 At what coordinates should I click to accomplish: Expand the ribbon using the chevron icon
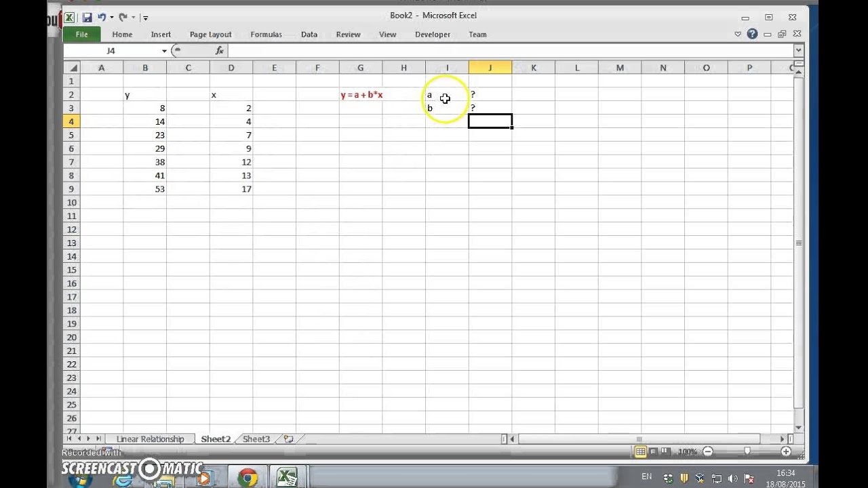click(738, 34)
